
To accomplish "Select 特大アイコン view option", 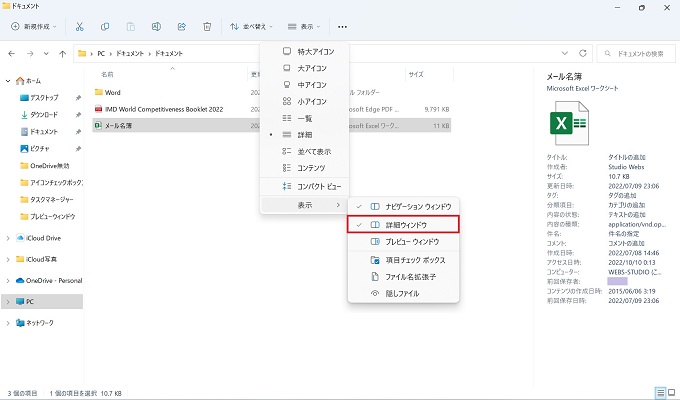I will click(x=304, y=52).
